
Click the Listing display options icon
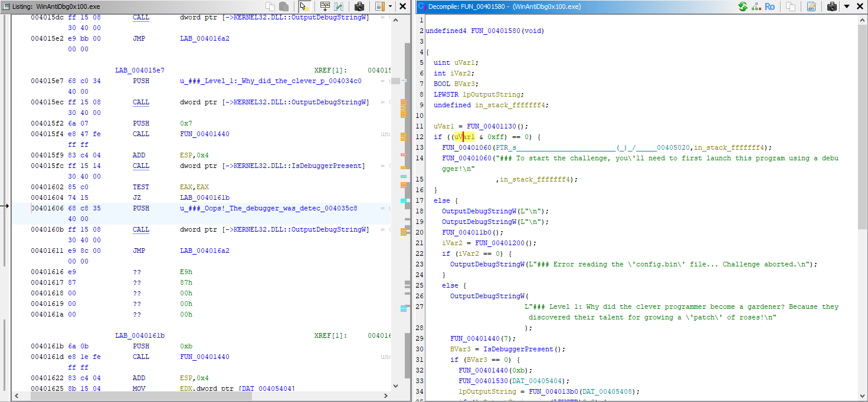pyautogui.click(x=380, y=6)
